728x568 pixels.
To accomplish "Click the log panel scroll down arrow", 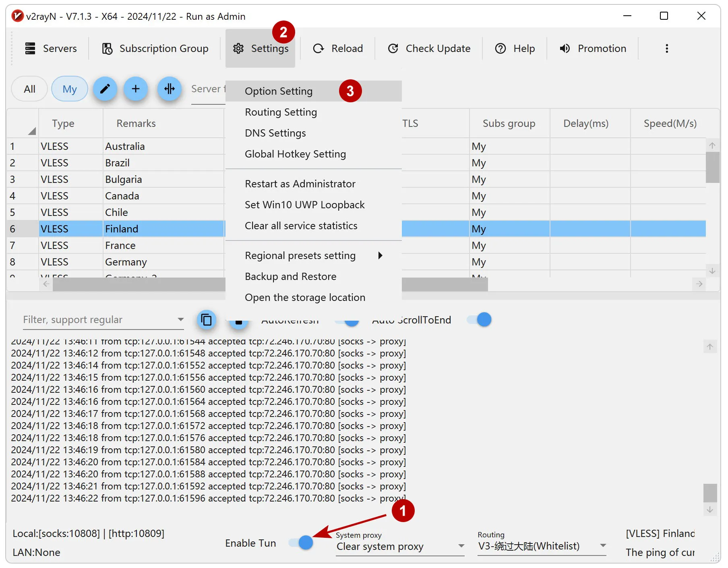I will pos(710,510).
